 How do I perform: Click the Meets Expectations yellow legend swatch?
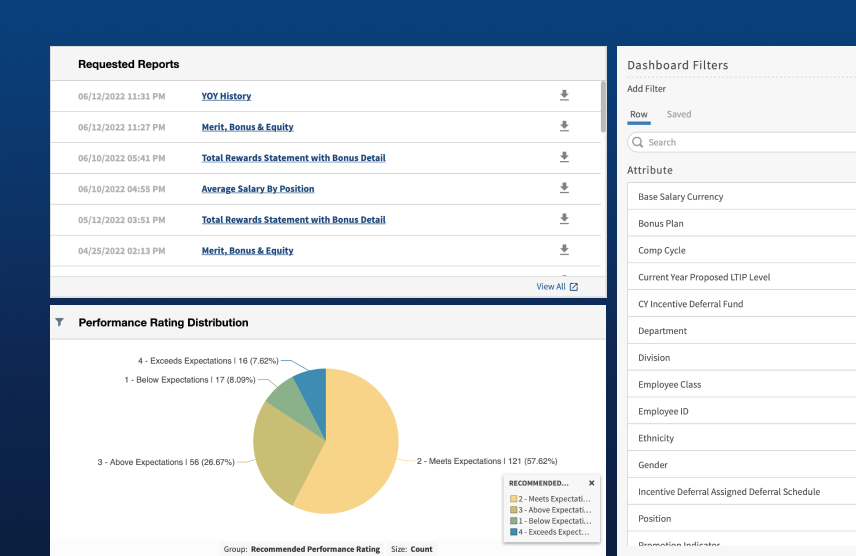coord(514,498)
